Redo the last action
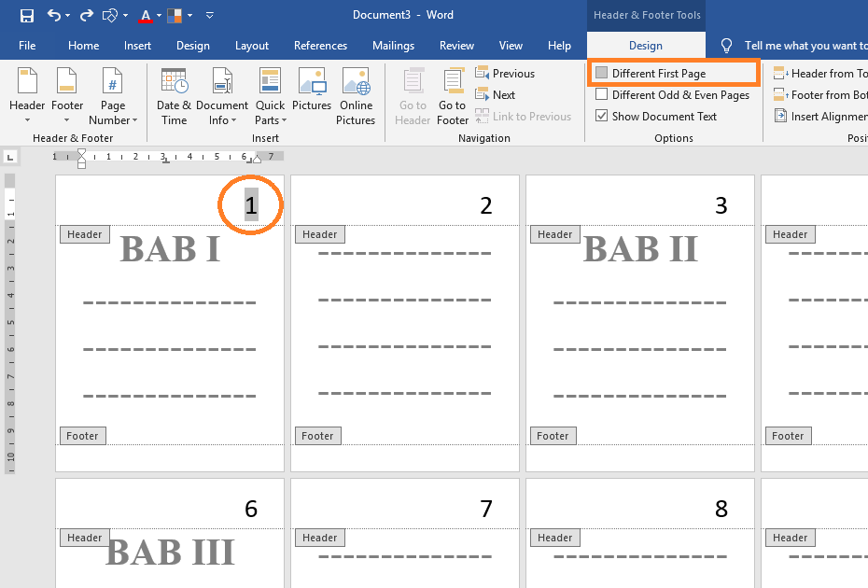Image resolution: width=868 pixels, height=588 pixels. [x=87, y=16]
